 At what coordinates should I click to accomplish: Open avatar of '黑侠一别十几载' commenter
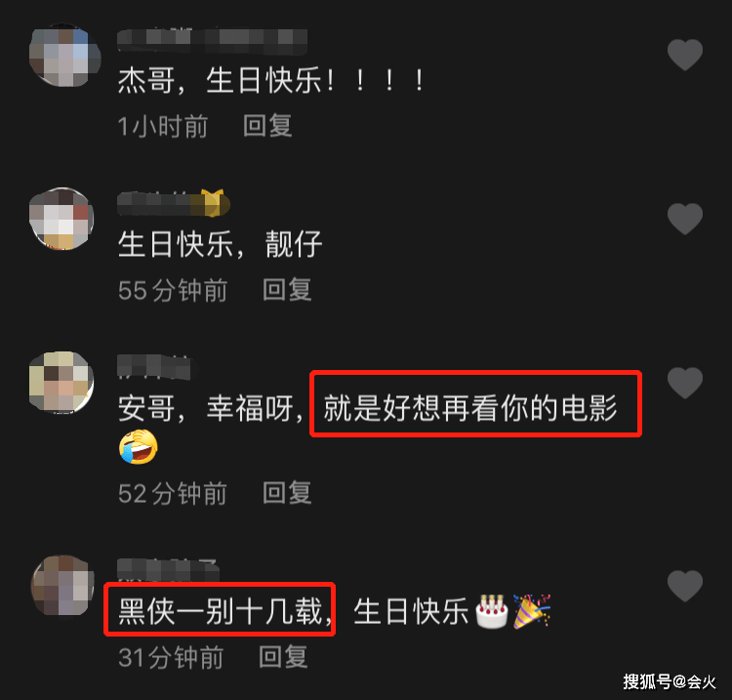coord(62,585)
